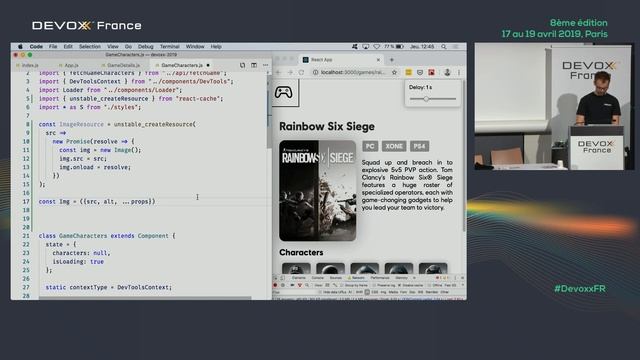
Task: Select the third character thumbnail
Action: pos(364,269)
